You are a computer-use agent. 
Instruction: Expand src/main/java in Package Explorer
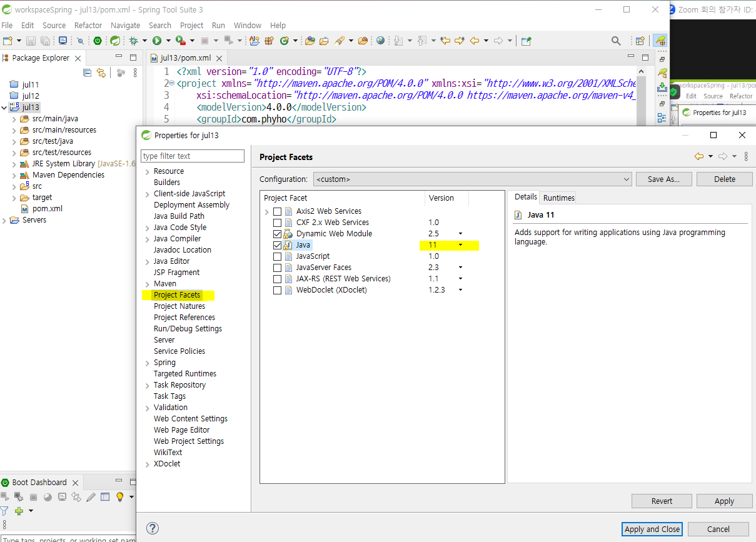(14, 119)
